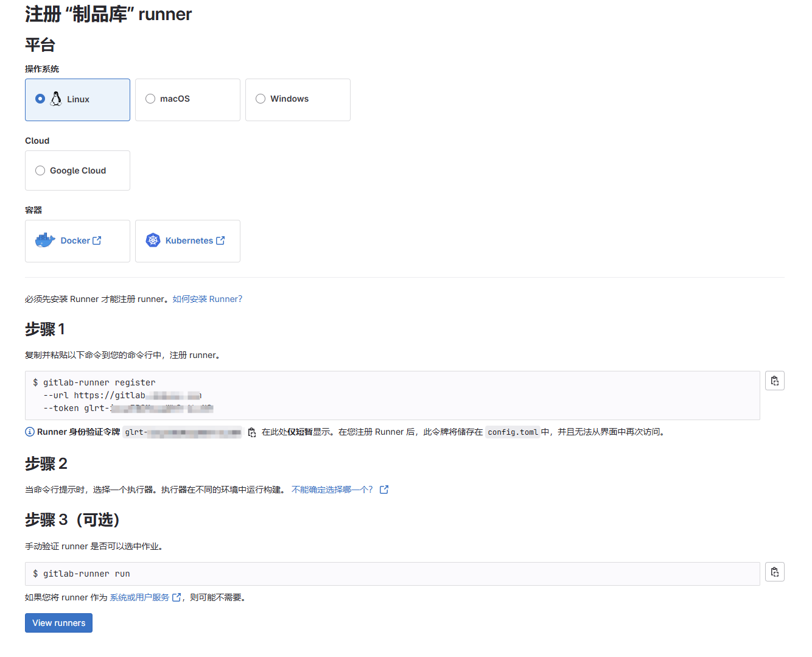Click the blurred glrt- token text
The width and height of the screenshot is (812, 657).
[183, 432]
